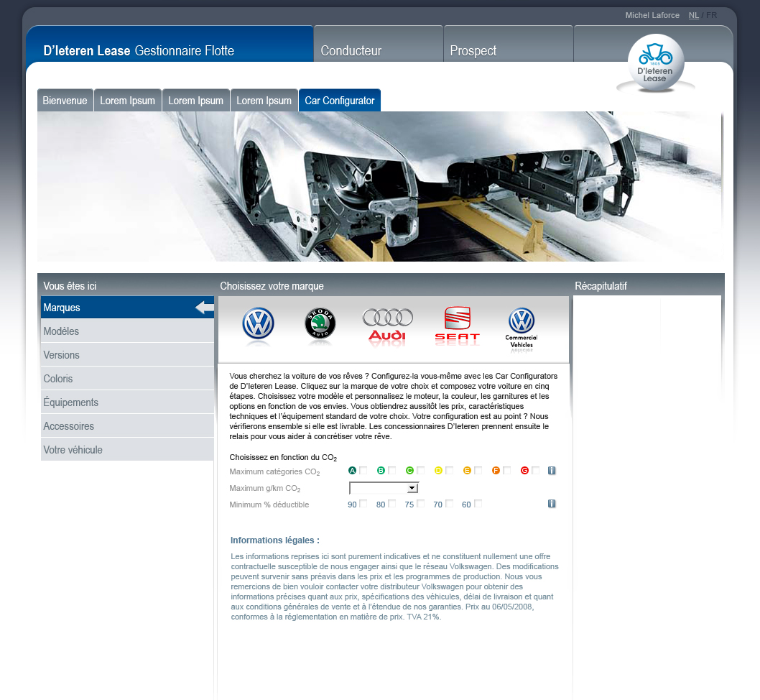Screen dimensions: 760x700
Task: Toggle the 70 % déductible checkbox
Action: 449,504
